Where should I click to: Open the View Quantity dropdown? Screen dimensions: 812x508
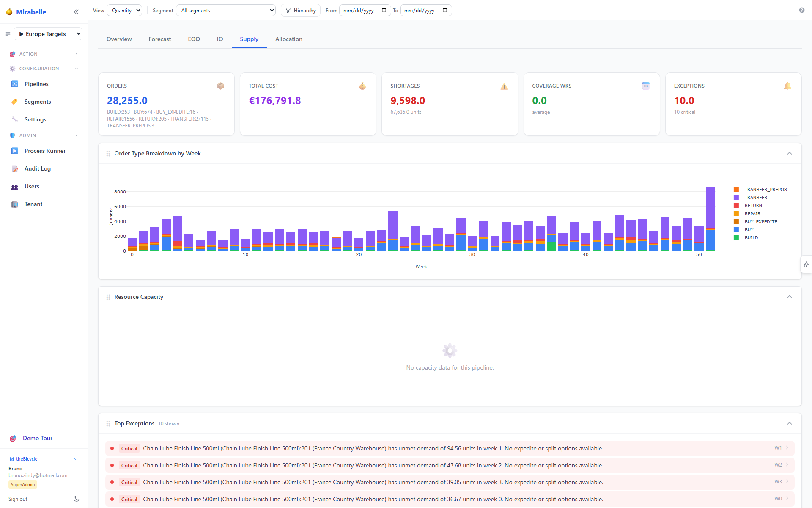pyautogui.click(x=124, y=10)
